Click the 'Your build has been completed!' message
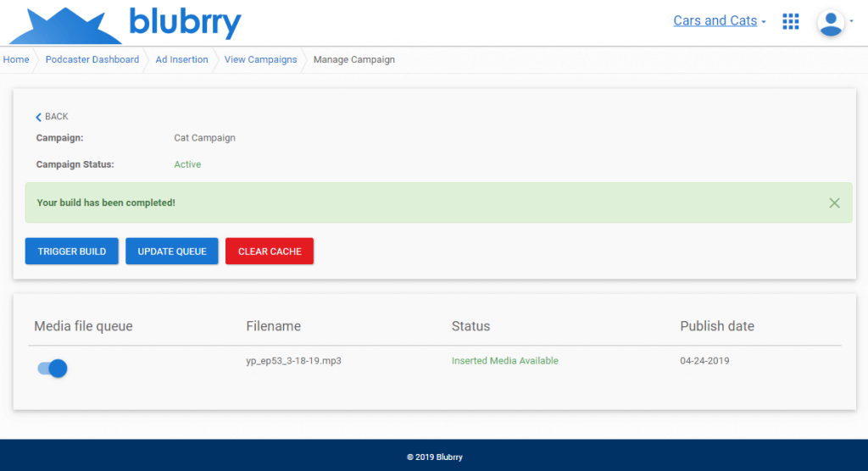 click(106, 202)
